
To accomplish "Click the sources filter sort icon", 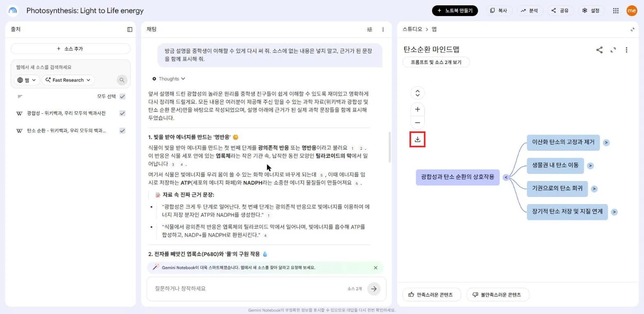I will click(20, 96).
